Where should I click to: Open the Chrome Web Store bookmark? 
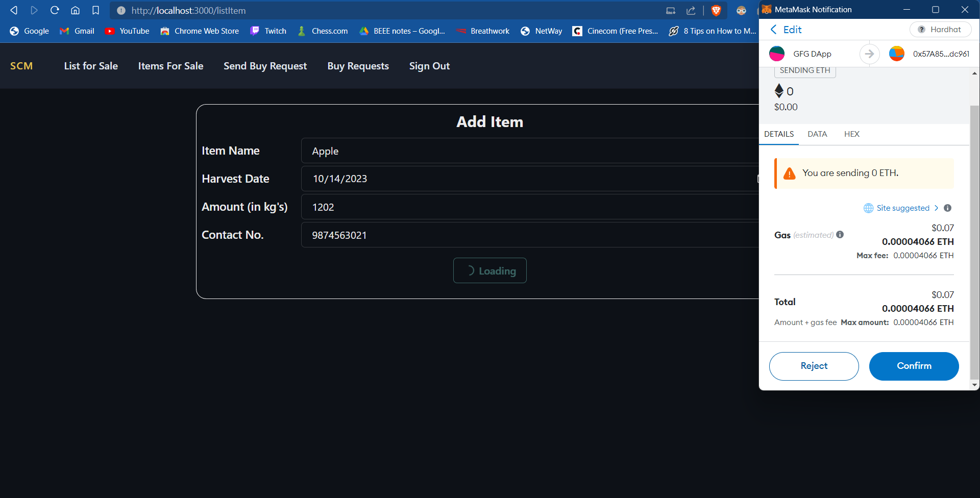pyautogui.click(x=200, y=31)
